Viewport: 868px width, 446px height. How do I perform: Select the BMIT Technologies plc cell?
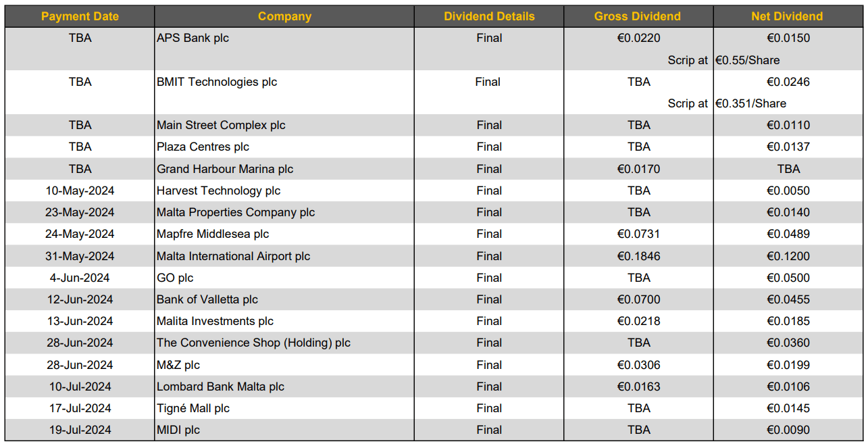(217, 82)
